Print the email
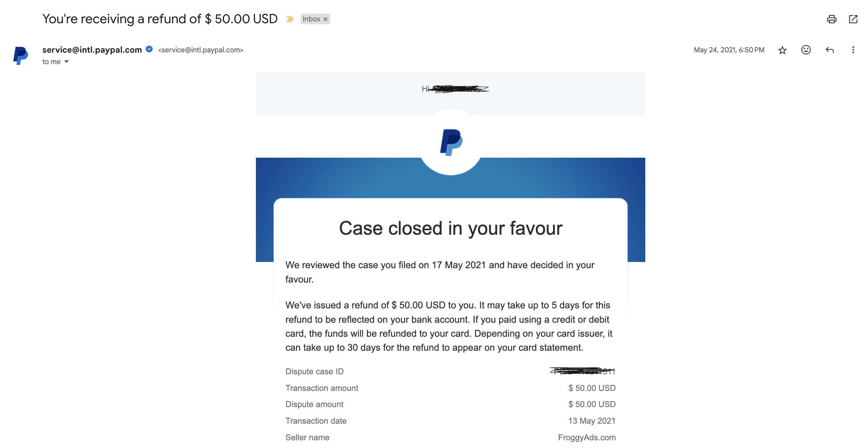Viewport: 868px width, 448px height. 832,19
